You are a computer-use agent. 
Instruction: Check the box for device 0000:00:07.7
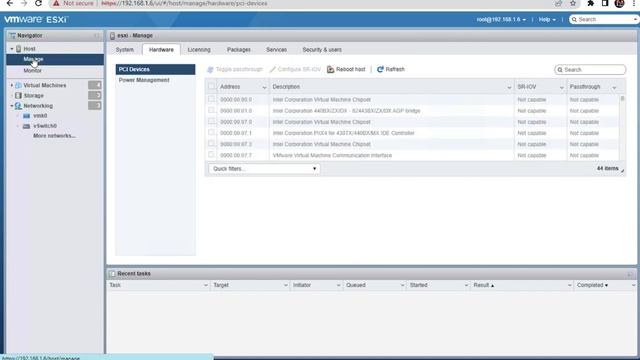211,154
